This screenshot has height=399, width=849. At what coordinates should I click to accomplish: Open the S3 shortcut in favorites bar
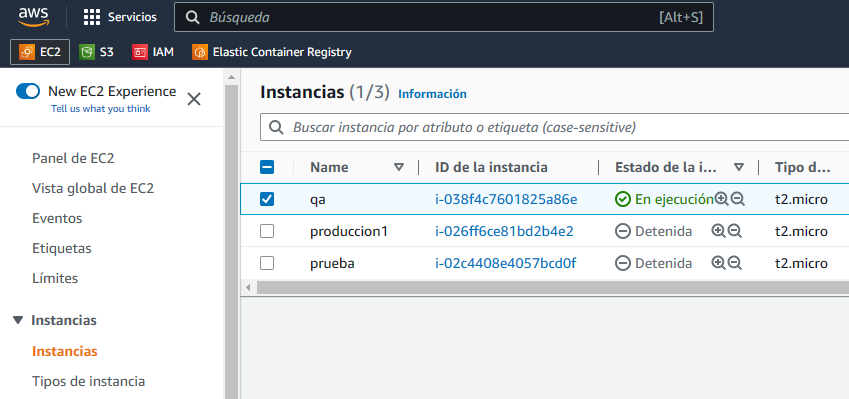pos(96,52)
